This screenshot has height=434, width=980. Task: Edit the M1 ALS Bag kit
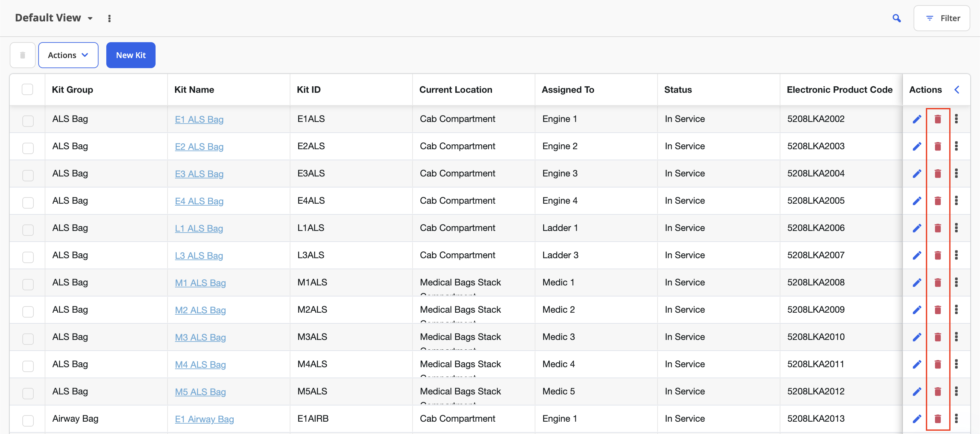click(x=917, y=283)
